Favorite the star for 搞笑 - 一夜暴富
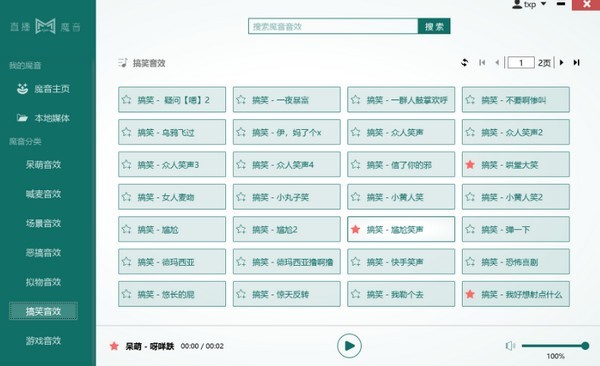 pyautogui.click(x=241, y=100)
